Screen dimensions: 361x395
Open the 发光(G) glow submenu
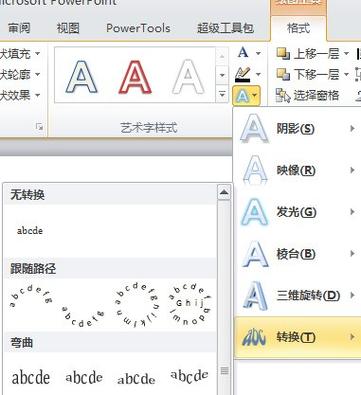click(298, 212)
